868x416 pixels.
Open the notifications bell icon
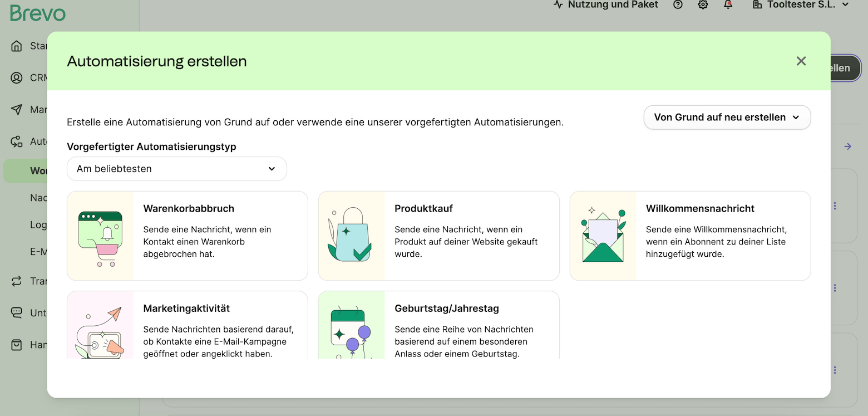728,5
